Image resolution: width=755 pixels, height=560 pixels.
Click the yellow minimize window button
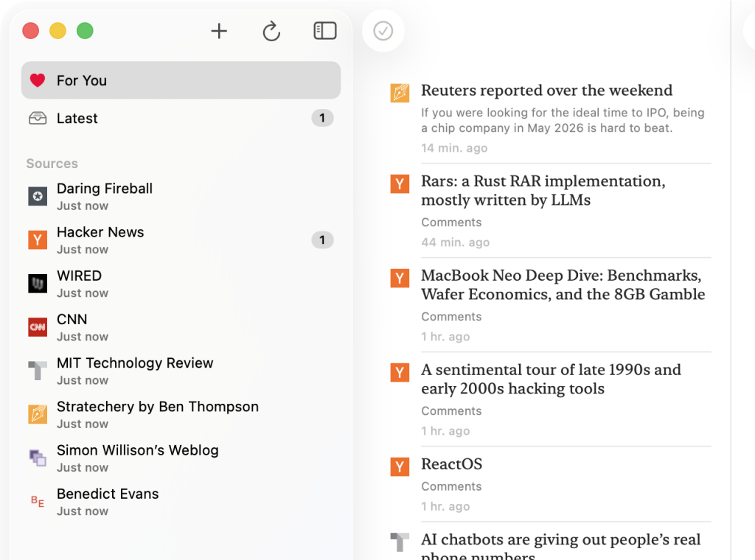pyautogui.click(x=58, y=31)
